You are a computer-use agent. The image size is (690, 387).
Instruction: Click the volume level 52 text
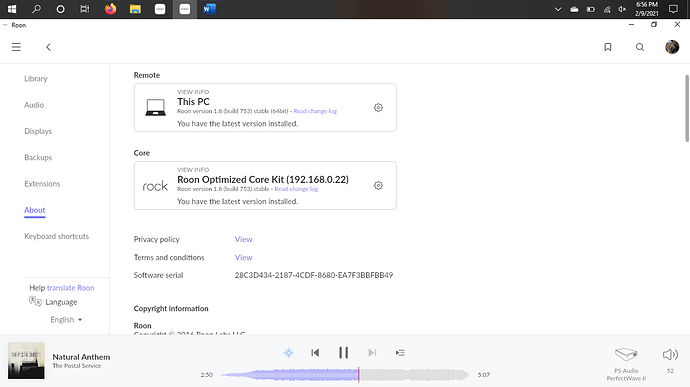tap(670, 371)
